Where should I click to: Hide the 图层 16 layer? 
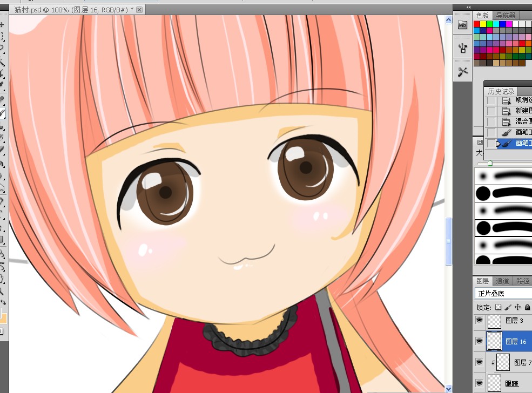click(479, 341)
